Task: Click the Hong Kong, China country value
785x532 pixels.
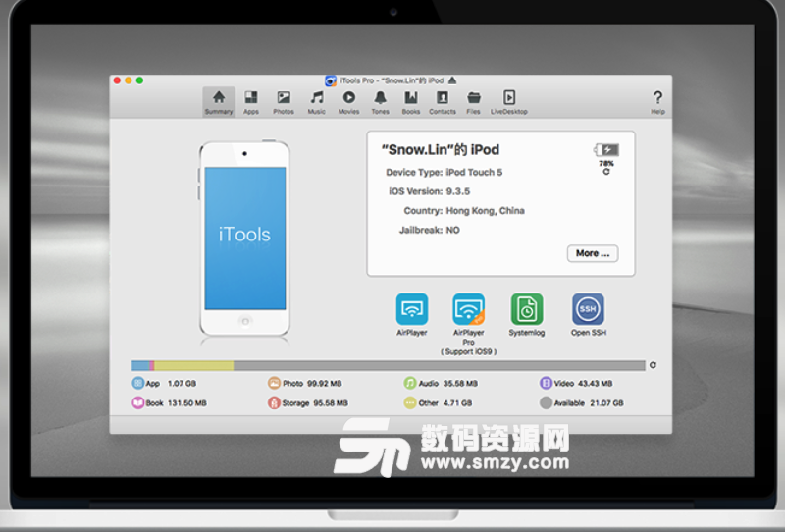Action: point(485,211)
